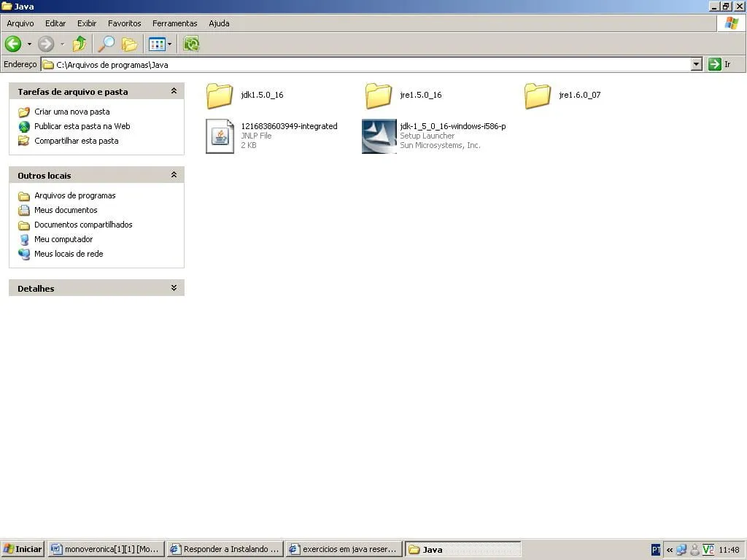The height and width of the screenshot is (560, 747).
Task: Collapse the Outros locais panel
Action: click(x=174, y=175)
